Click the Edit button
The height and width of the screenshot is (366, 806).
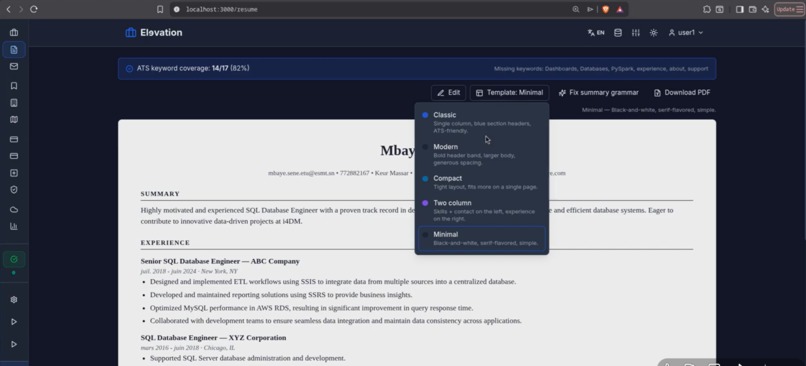pos(448,93)
